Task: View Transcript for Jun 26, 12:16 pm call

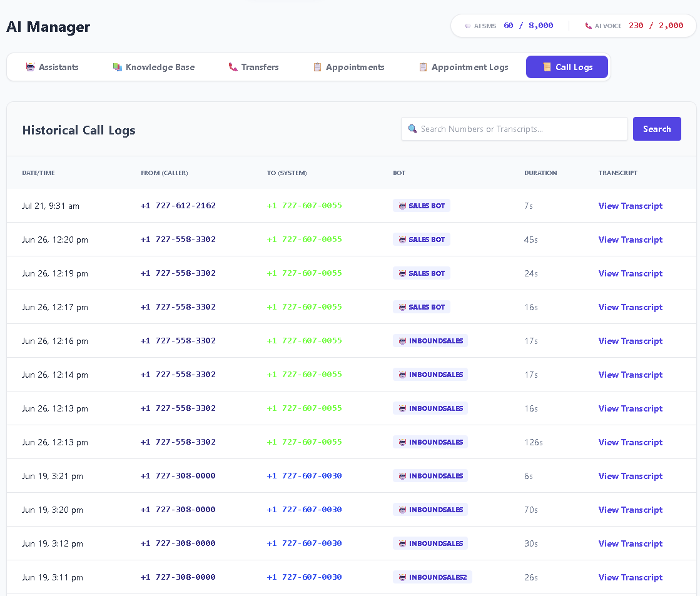Action: click(631, 341)
